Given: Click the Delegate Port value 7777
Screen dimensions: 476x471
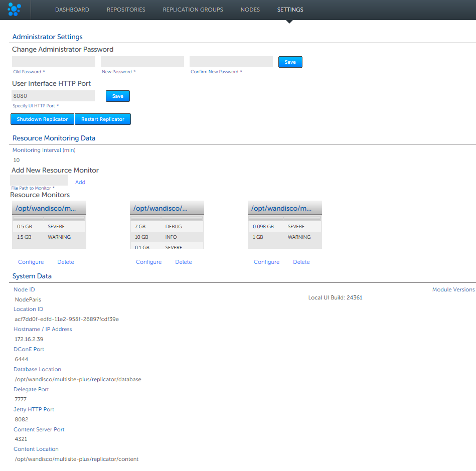Looking at the screenshot, I should (x=21, y=399).
